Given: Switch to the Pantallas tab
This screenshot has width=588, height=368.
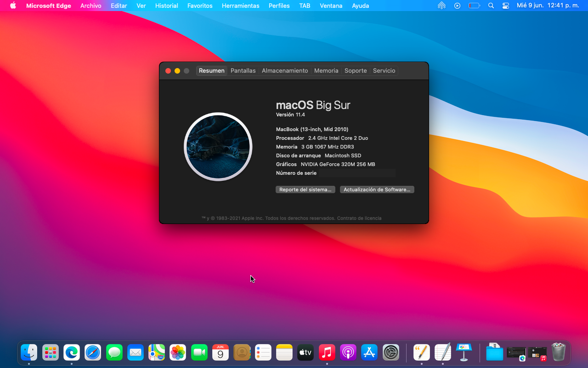Looking at the screenshot, I should (243, 70).
